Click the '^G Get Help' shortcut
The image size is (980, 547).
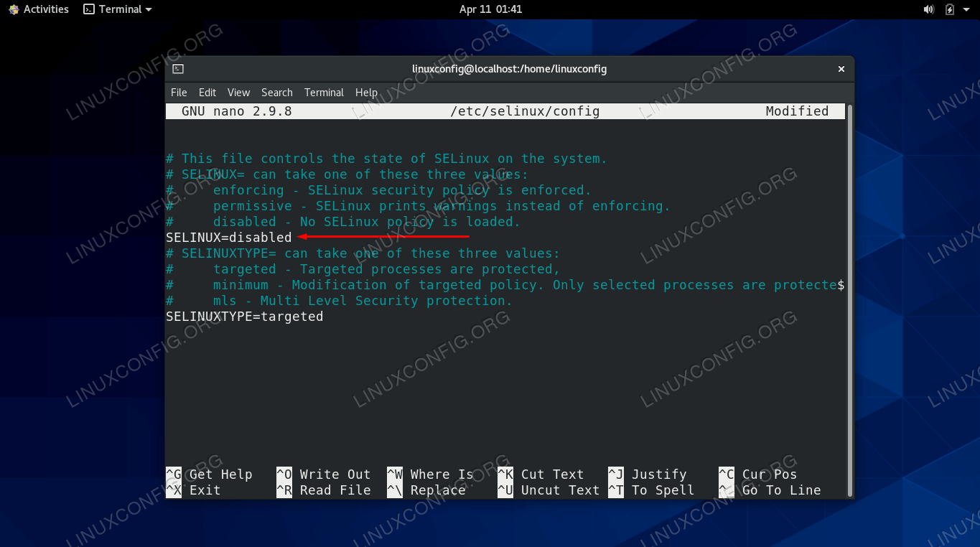pyautogui.click(x=209, y=474)
